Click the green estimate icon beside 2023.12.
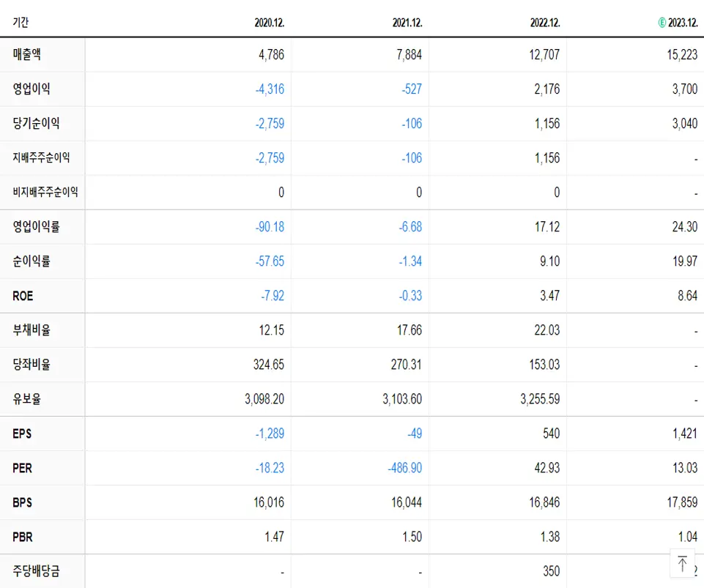The height and width of the screenshot is (588, 704). [x=662, y=23]
